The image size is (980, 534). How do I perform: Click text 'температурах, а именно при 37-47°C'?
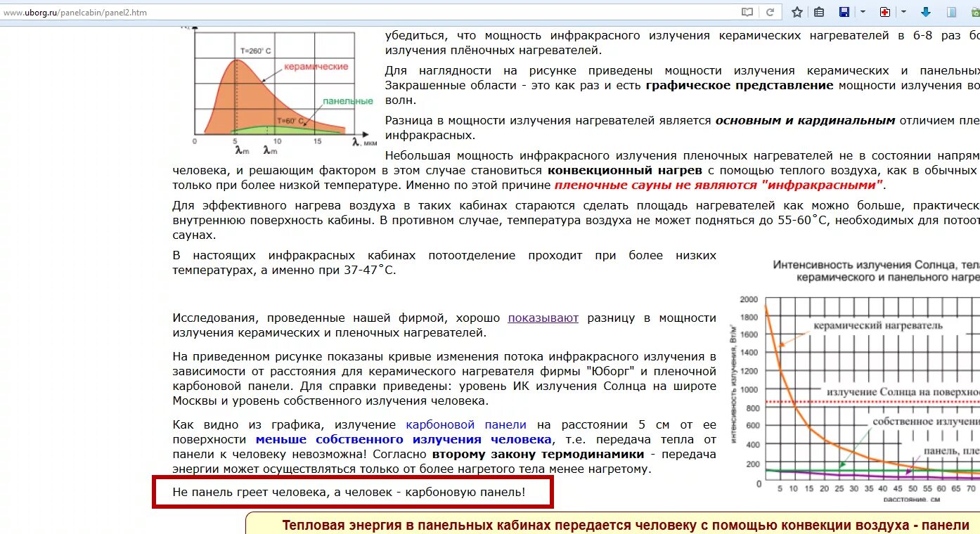pos(285,270)
